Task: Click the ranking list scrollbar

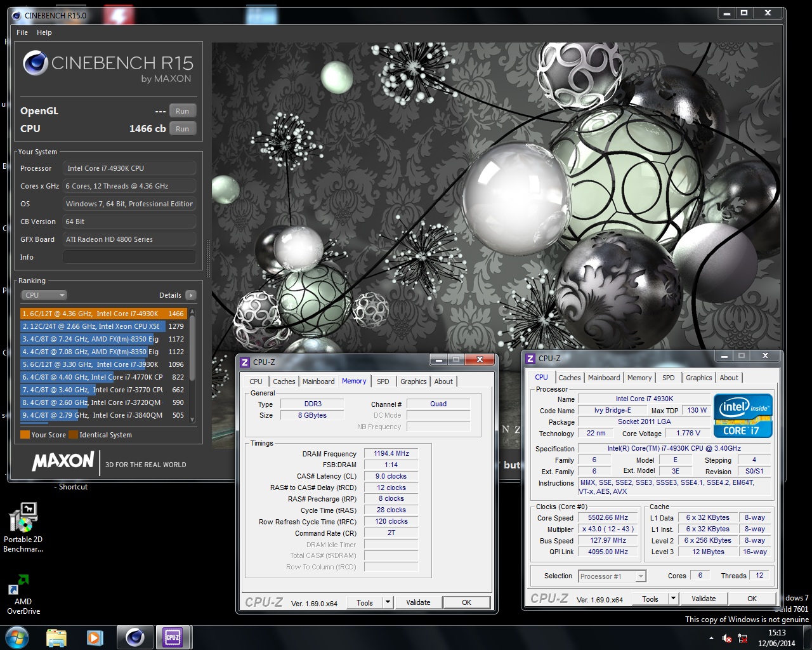Action: click(192, 366)
